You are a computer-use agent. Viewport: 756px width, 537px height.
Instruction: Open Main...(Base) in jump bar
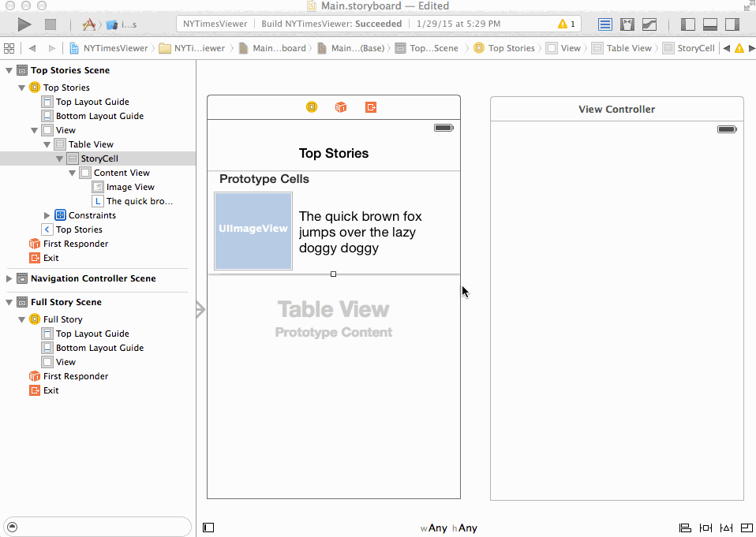pyautogui.click(x=351, y=48)
